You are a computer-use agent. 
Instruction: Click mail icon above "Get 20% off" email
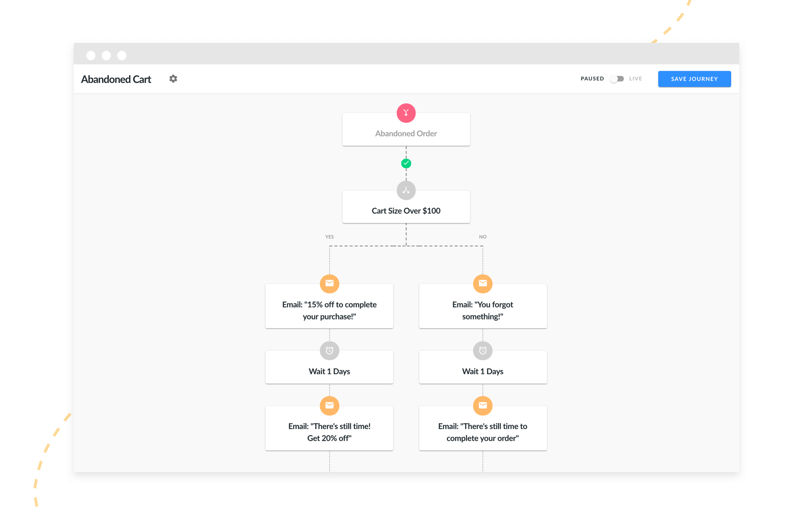tap(329, 405)
